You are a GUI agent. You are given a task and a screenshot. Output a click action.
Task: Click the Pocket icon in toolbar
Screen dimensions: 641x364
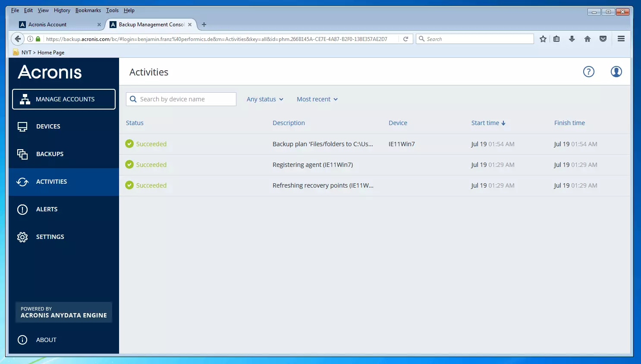click(603, 39)
